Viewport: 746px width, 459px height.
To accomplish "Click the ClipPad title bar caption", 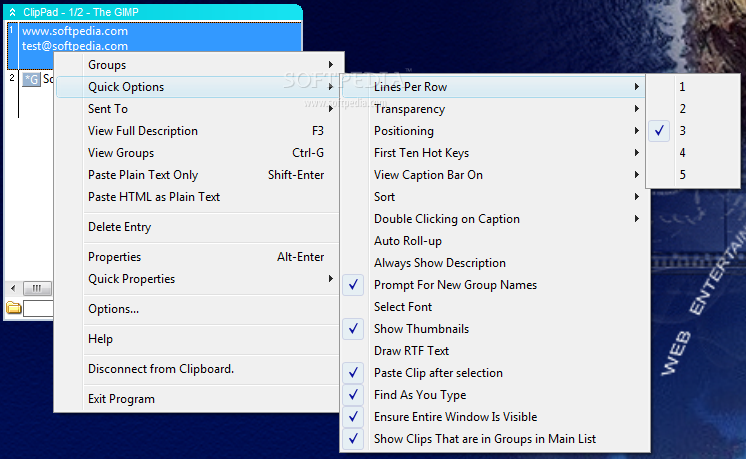I will [x=81, y=12].
